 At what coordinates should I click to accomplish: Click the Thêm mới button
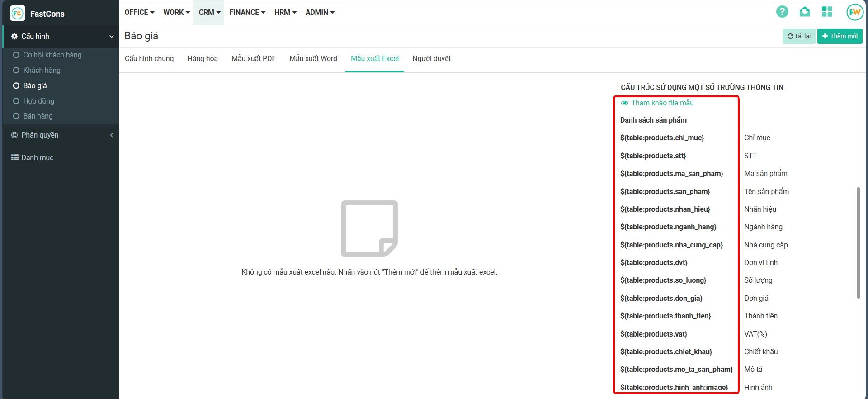840,36
